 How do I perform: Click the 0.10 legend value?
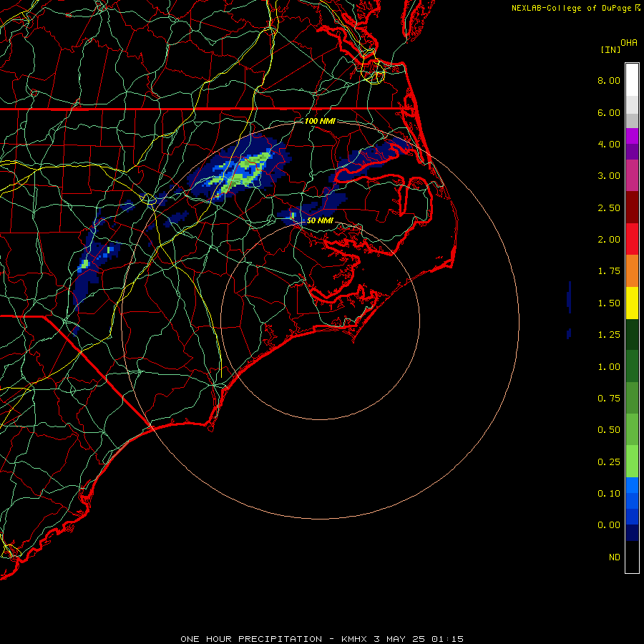point(609,494)
